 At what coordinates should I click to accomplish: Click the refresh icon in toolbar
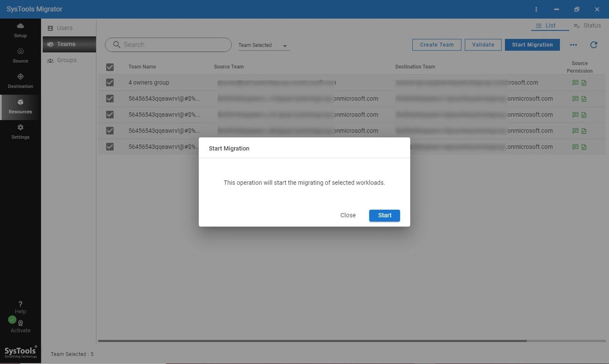[x=594, y=45]
